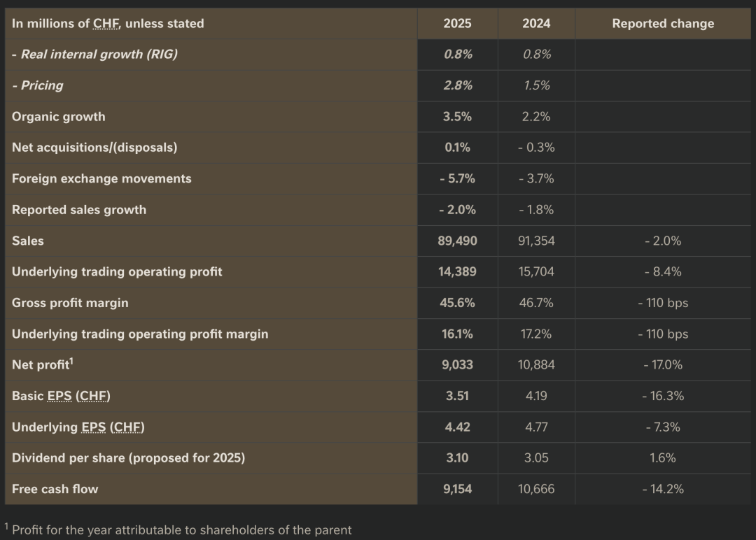This screenshot has width=756, height=540.
Task: Click the EPS abbreviation in Basic EPS row
Action: [59, 396]
